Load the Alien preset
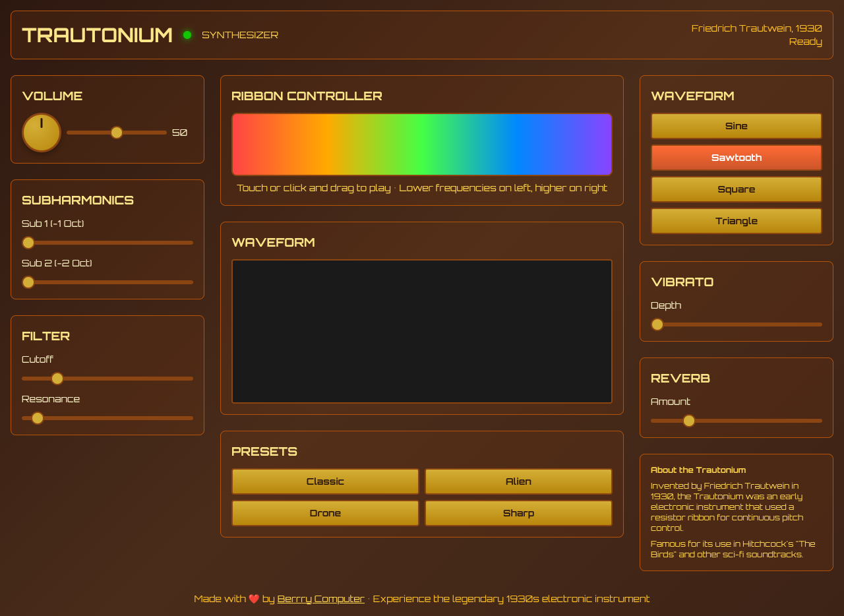Image resolution: width=844 pixels, height=616 pixels. [518, 481]
